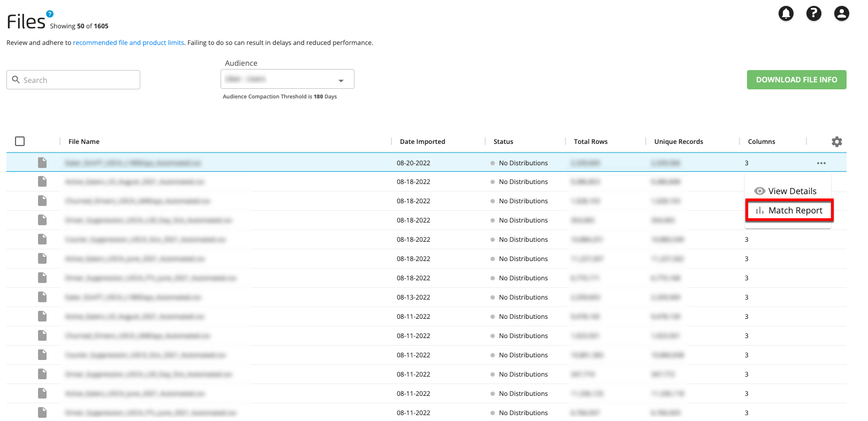The height and width of the screenshot is (421, 868).
Task: Sort by File Name column header
Action: pos(84,142)
